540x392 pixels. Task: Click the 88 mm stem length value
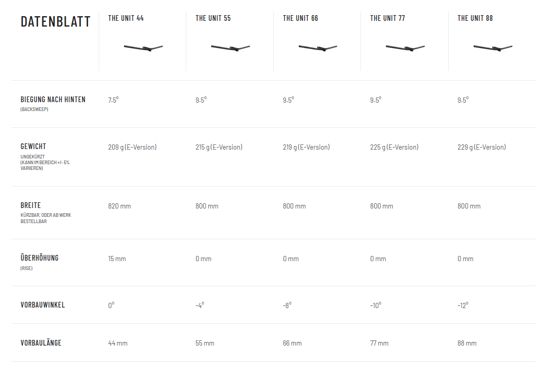click(467, 344)
